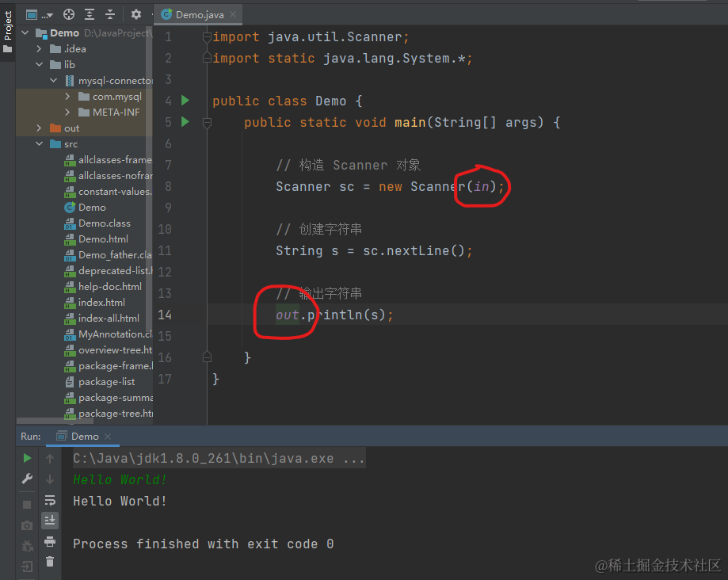Click the Collapse All icon in the Project toolbar
The height and width of the screenshot is (580, 728).
[x=109, y=15]
